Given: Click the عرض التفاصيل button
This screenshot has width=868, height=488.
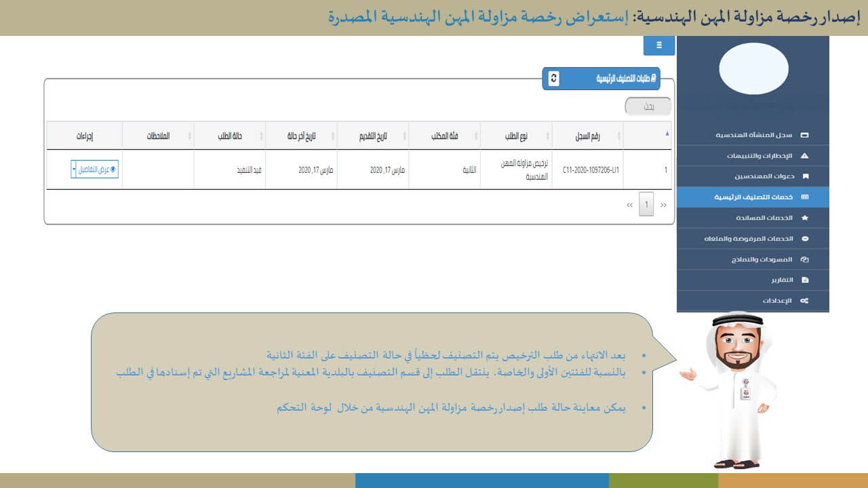Looking at the screenshot, I should click(x=98, y=169).
